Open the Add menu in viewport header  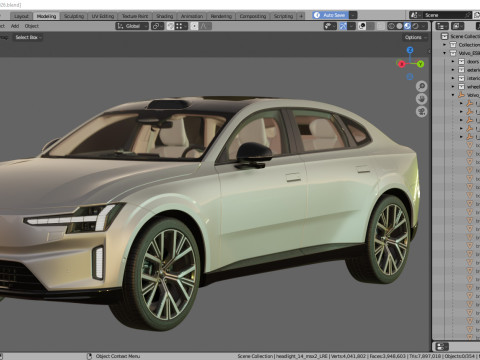coord(15,26)
